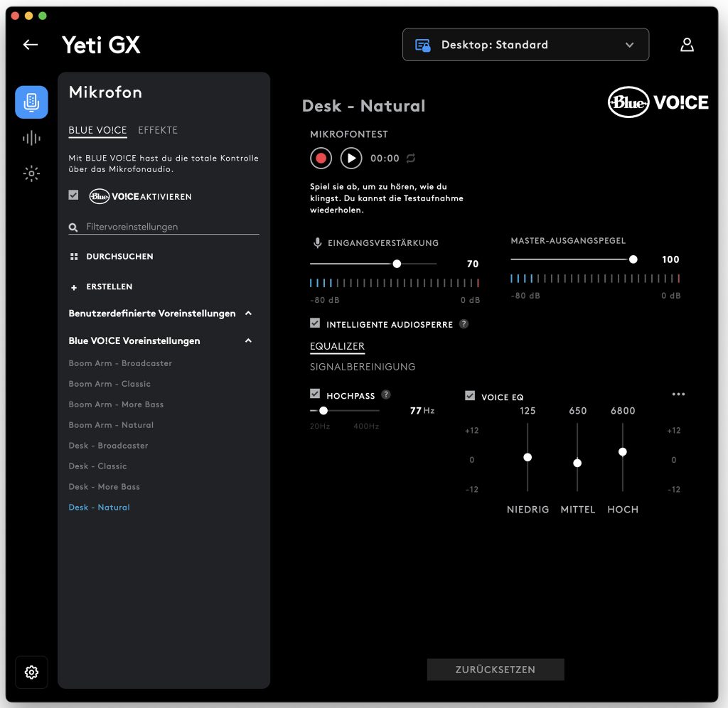Click DURCHSUCHEN to browse presets
The image size is (728, 708).
pos(119,257)
